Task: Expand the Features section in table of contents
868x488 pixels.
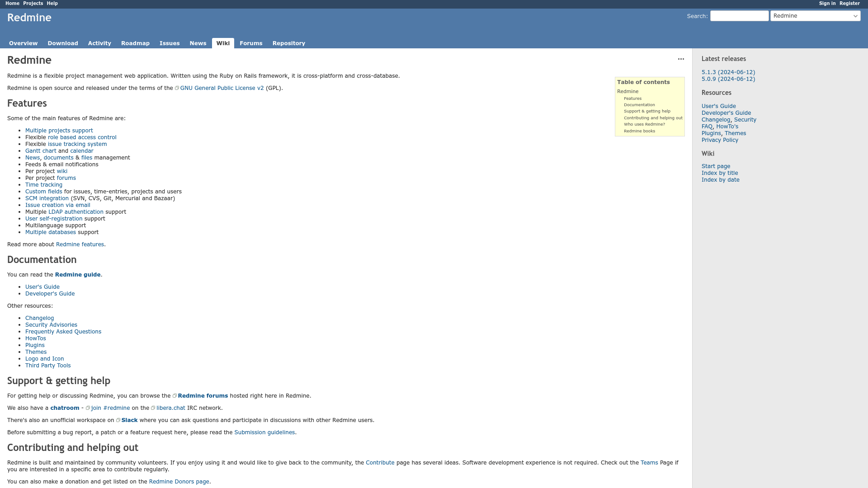Action: [632, 99]
